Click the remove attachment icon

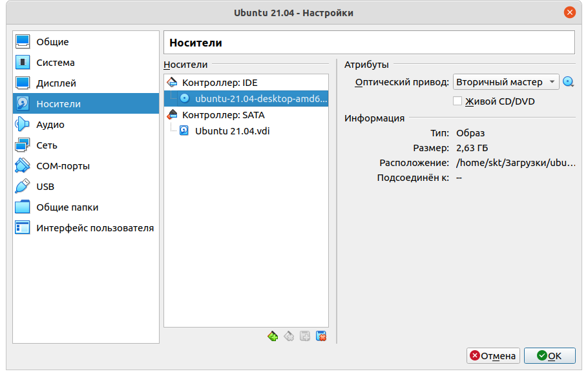[x=321, y=336]
